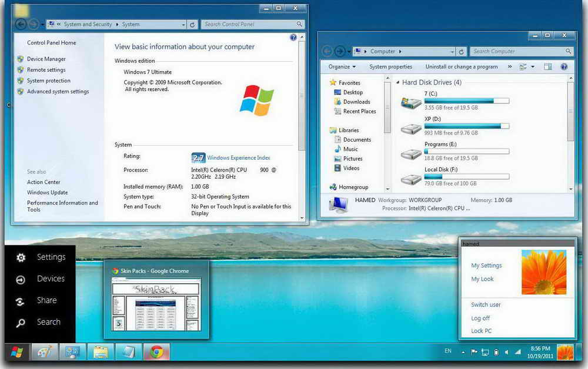
Task: Show the preview pane in Computer window
Action: 548,66
